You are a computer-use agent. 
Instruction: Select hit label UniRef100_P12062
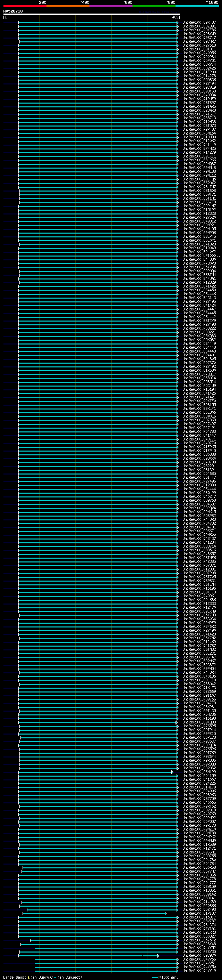pos(199,141)
